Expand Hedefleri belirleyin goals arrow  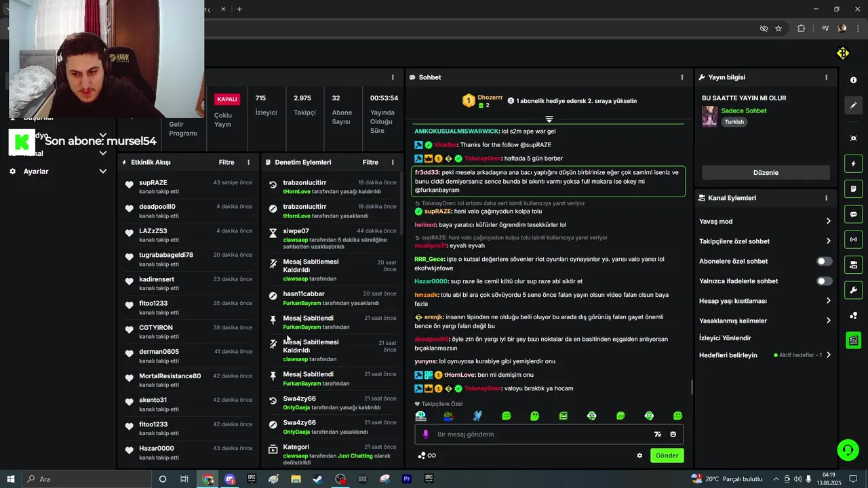point(828,355)
